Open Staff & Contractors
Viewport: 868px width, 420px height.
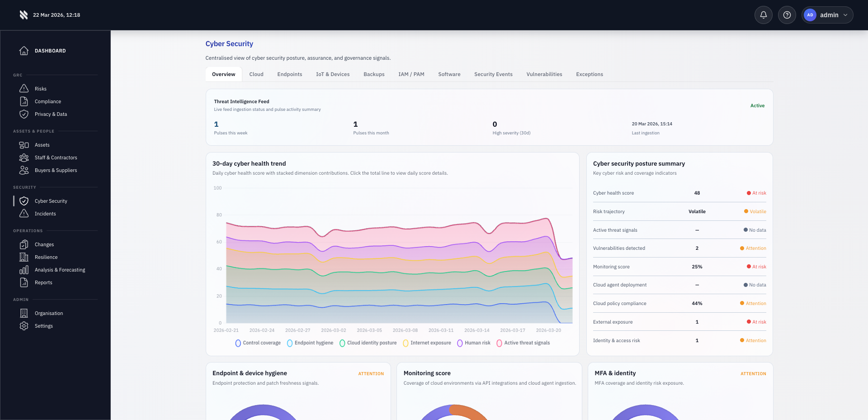click(56, 157)
